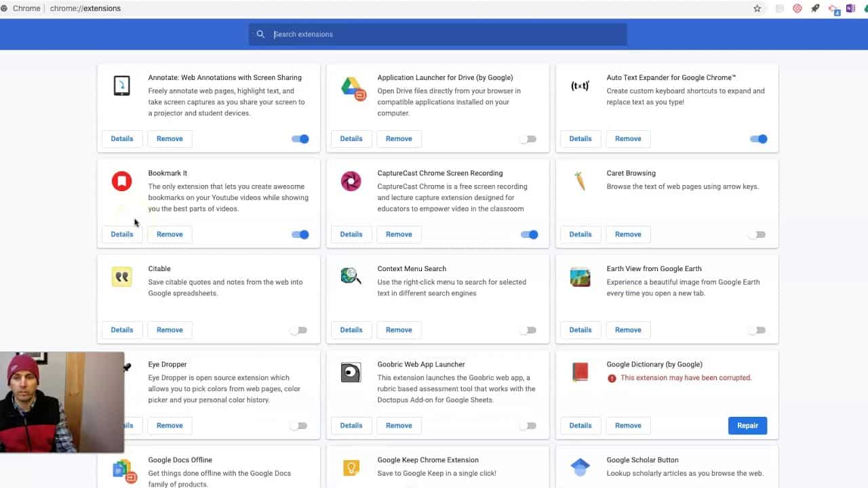Remove the Context Menu Search extension
The height and width of the screenshot is (488, 868).
(x=399, y=330)
